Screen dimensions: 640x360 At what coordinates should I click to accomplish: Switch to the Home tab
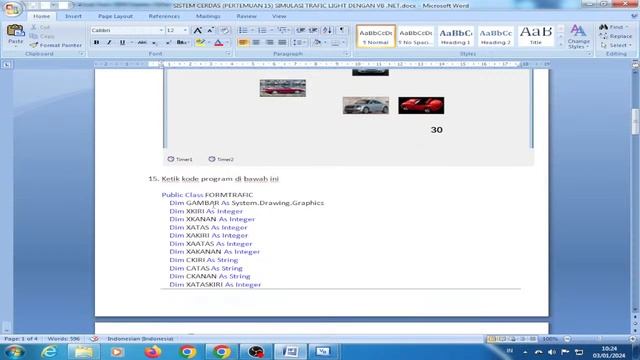42,16
